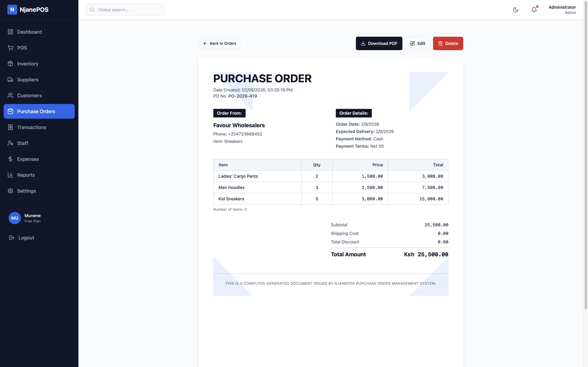Select the POS cart icon
This screenshot has width=588, height=367.
coord(10,48)
